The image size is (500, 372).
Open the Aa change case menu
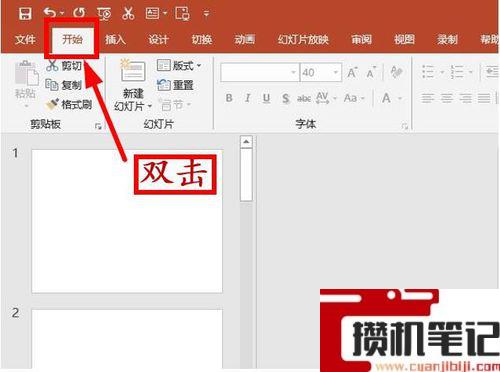[354, 98]
